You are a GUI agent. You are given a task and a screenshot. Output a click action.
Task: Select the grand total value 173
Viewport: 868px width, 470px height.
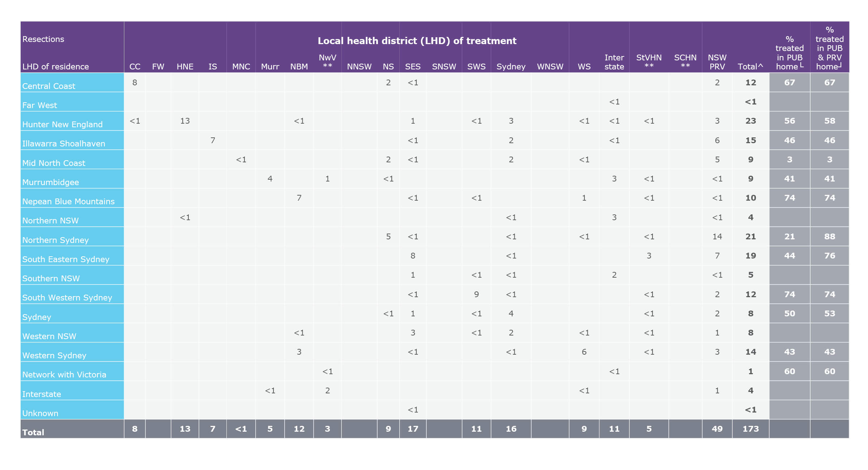click(x=751, y=429)
